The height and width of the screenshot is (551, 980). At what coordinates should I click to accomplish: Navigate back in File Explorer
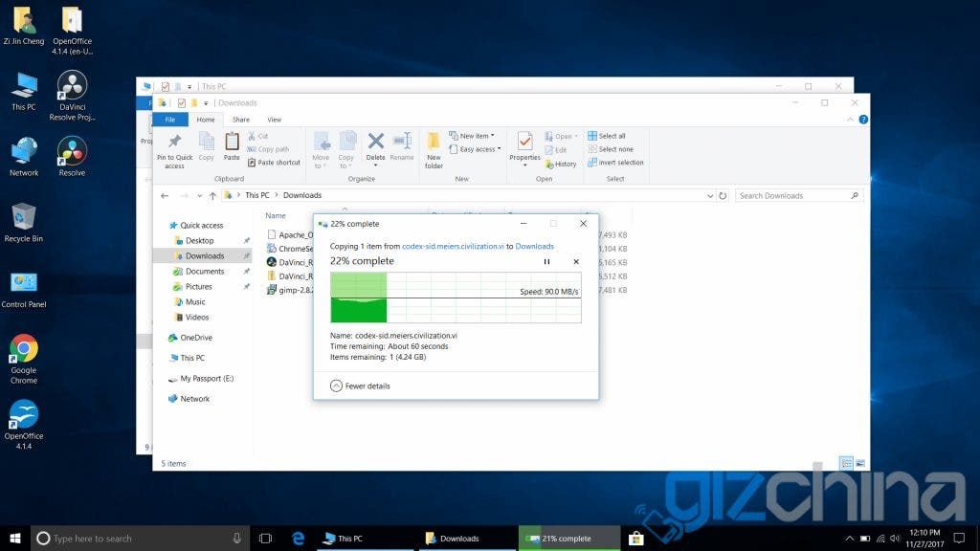point(165,195)
